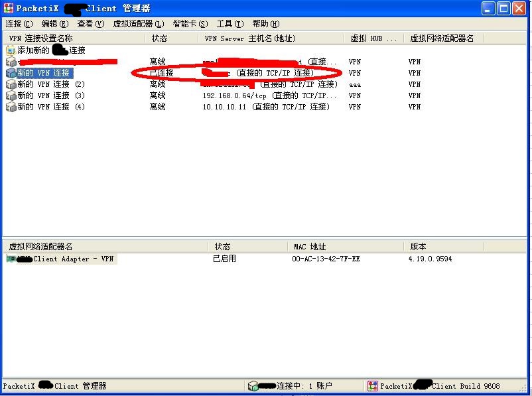Click the 'VPN Server 主机名(地址)' column header
The width and height of the screenshot is (532, 396).
(250, 38)
